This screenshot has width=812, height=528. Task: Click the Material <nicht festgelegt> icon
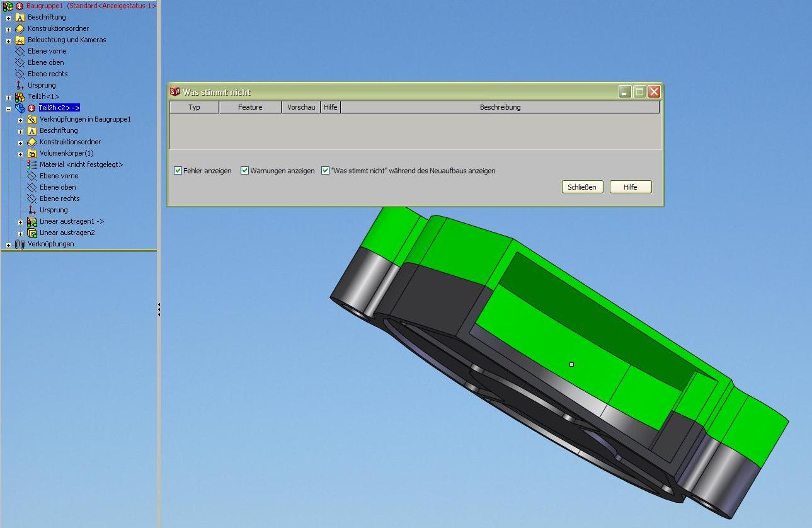point(32,164)
